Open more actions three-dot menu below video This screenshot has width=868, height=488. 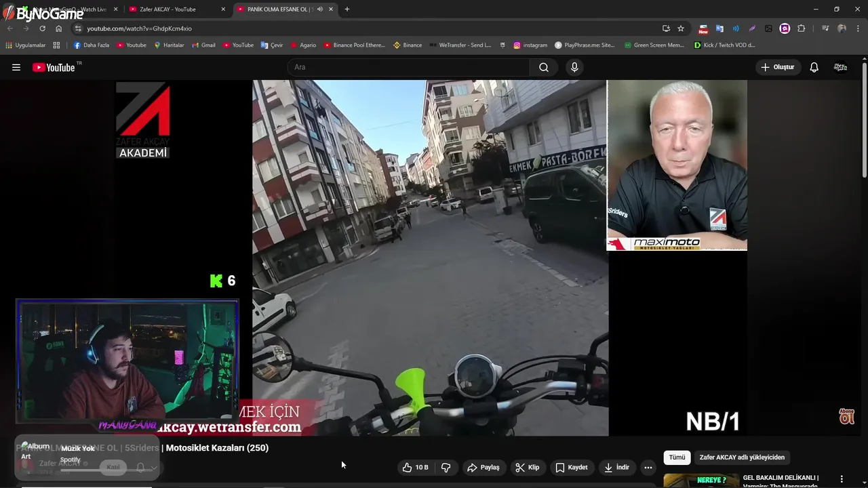point(648,468)
